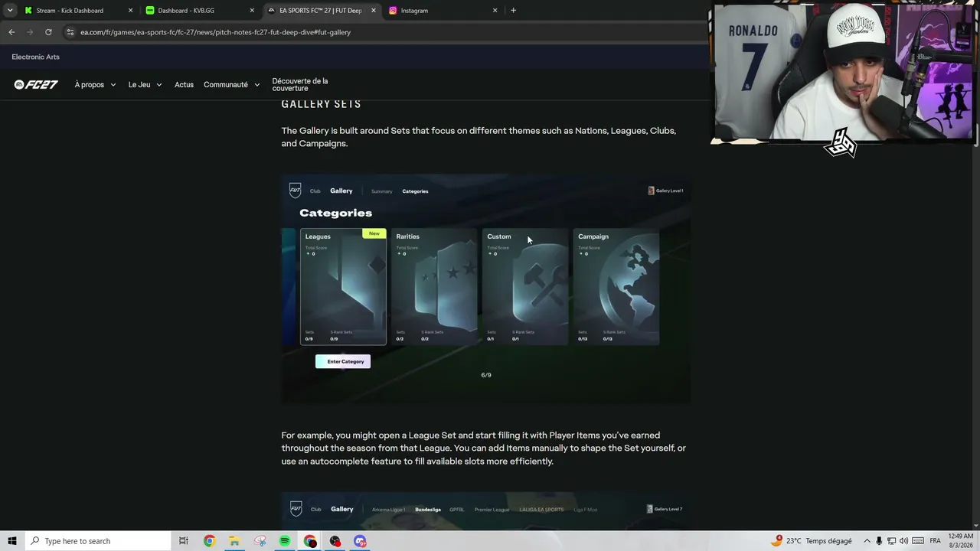Close the Instagram tab
This screenshot has height=551, width=980.
[495, 11]
